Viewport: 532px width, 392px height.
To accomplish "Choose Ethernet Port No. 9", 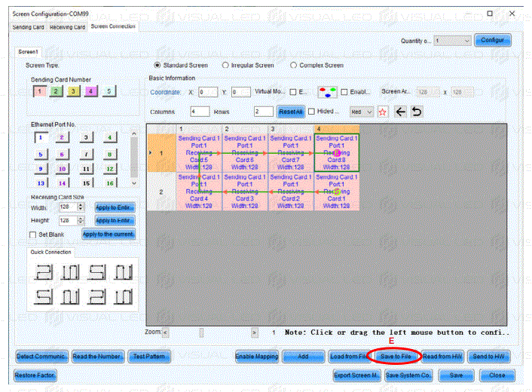I will 41,169.
